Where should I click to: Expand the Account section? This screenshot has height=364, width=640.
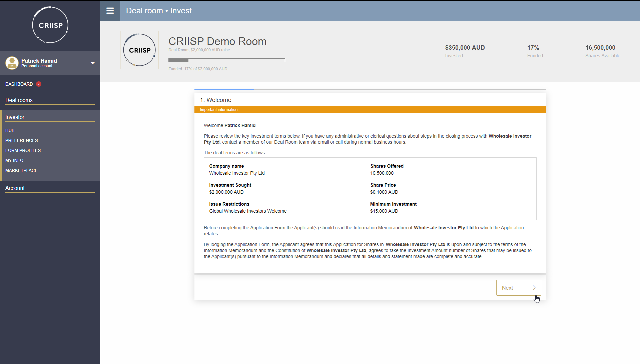click(50, 188)
